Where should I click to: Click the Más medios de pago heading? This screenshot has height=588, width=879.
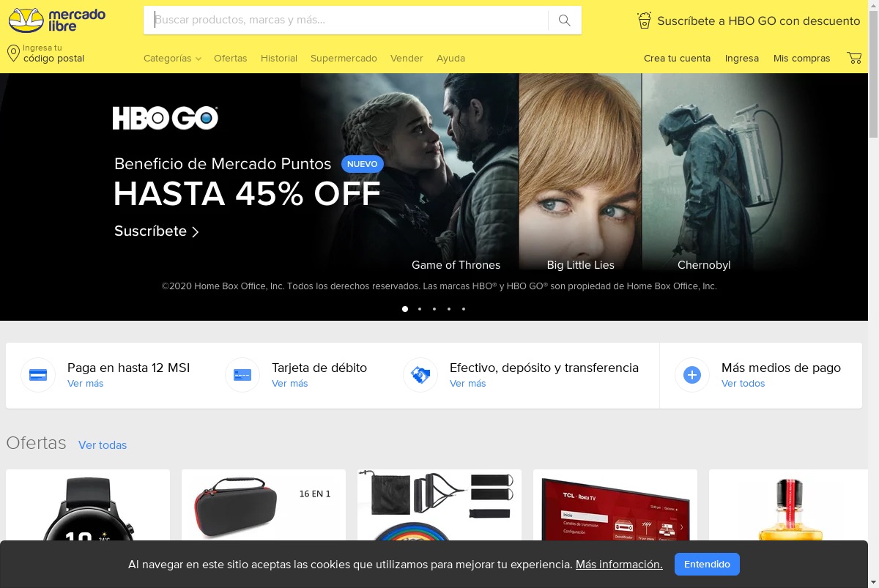point(781,368)
